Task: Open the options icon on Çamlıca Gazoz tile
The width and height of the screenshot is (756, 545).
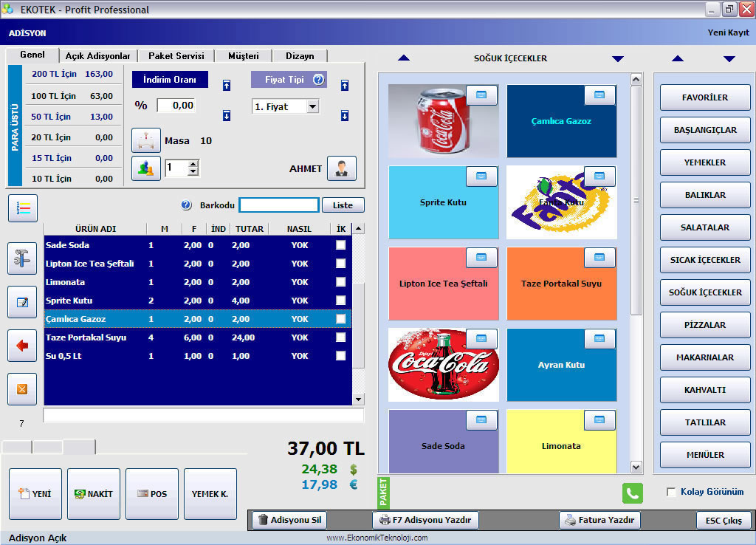Action: coord(599,95)
